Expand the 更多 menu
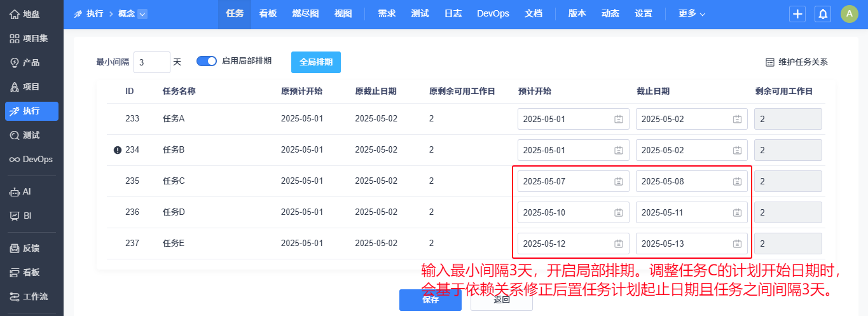The height and width of the screenshot is (316, 868). tap(692, 14)
